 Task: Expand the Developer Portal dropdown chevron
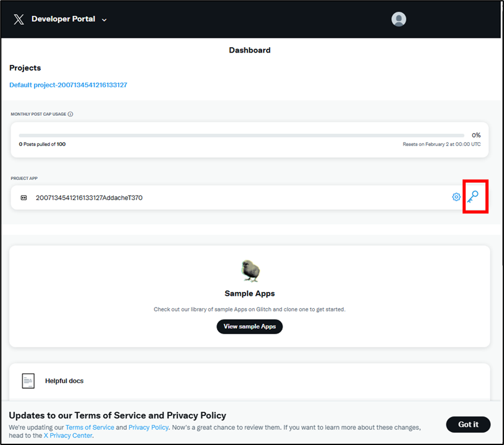point(105,20)
